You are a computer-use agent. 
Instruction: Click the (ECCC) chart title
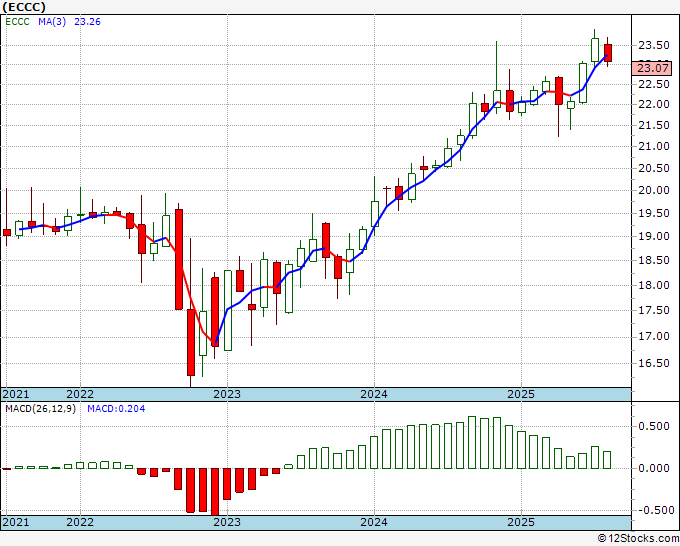(x=24, y=7)
